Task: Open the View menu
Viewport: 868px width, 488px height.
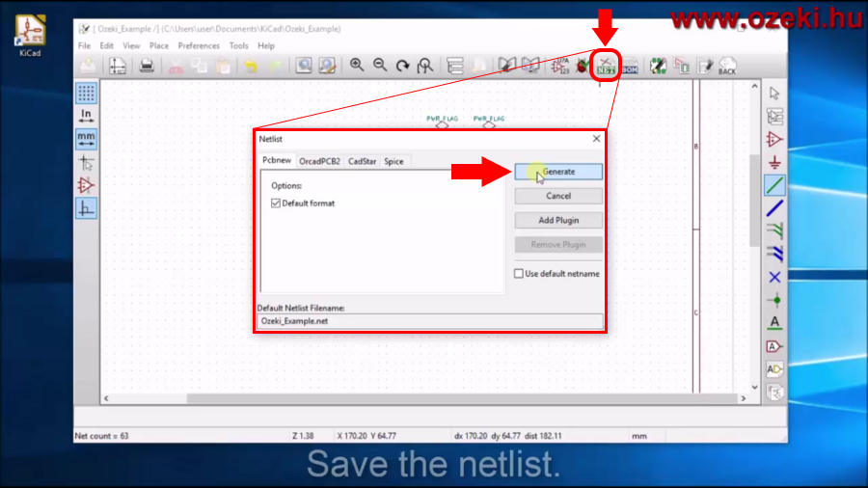Action: pyautogui.click(x=131, y=46)
